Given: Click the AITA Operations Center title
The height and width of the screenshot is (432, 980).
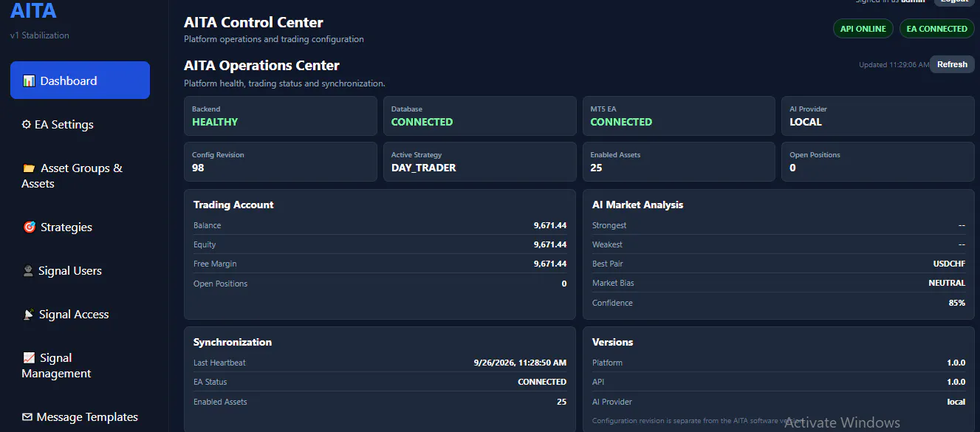Looking at the screenshot, I should pos(261,65).
